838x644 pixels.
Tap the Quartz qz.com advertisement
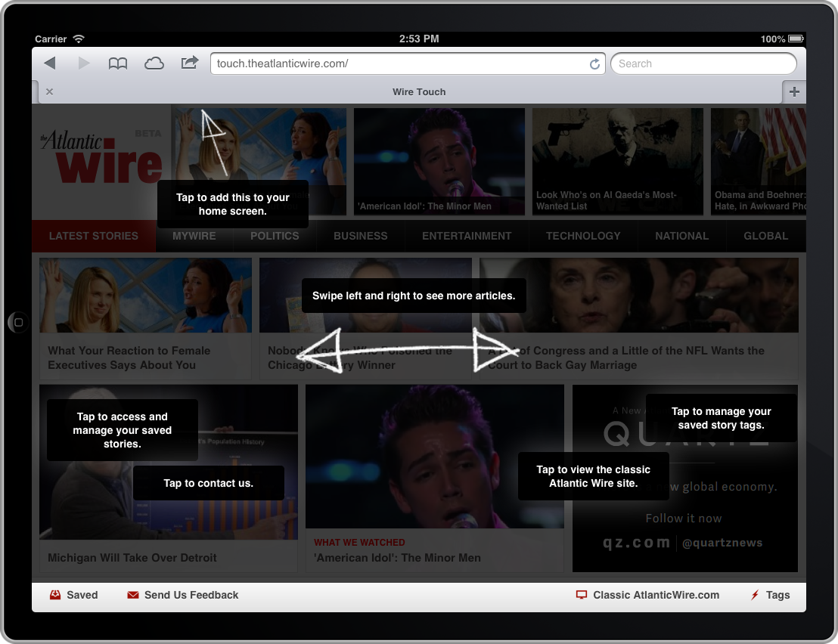685,478
